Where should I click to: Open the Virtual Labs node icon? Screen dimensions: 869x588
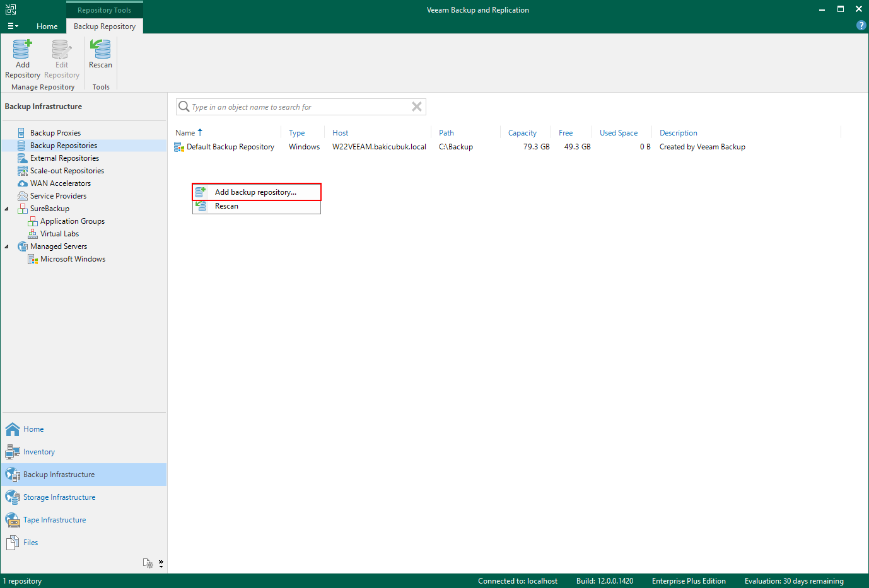tap(33, 234)
